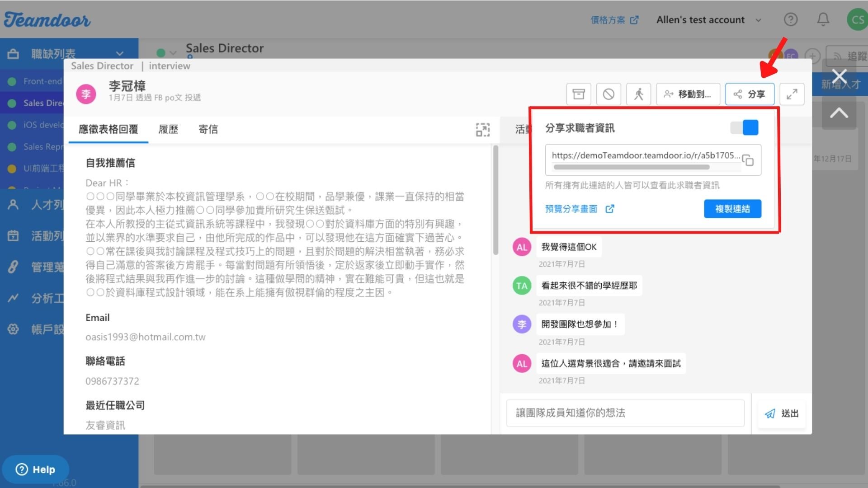Click the 複製連結 button
The height and width of the screenshot is (488, 868).
click(732, 209)
